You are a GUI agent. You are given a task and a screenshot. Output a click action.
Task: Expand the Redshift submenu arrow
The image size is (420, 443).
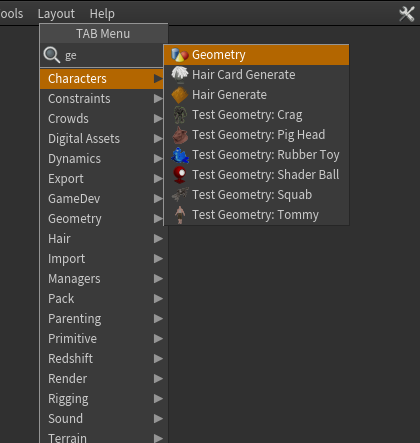(x=158, y=359)
